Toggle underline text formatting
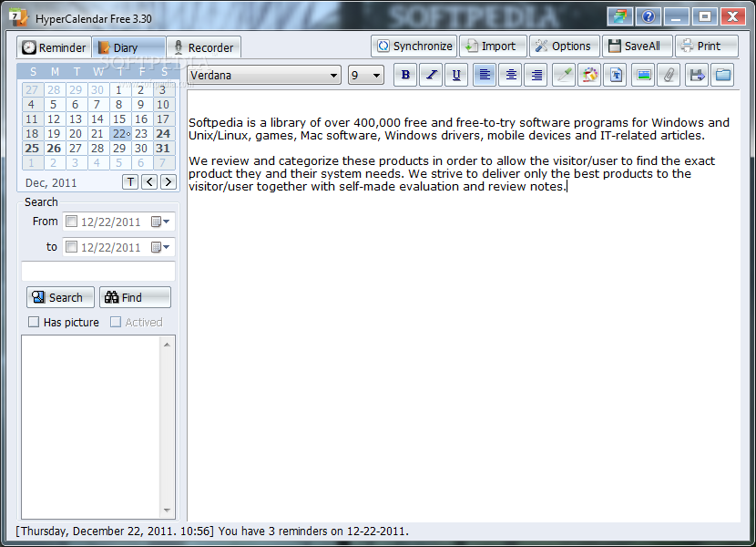The width and height of the screenshot is (756, 547). (x=456, y=75)
